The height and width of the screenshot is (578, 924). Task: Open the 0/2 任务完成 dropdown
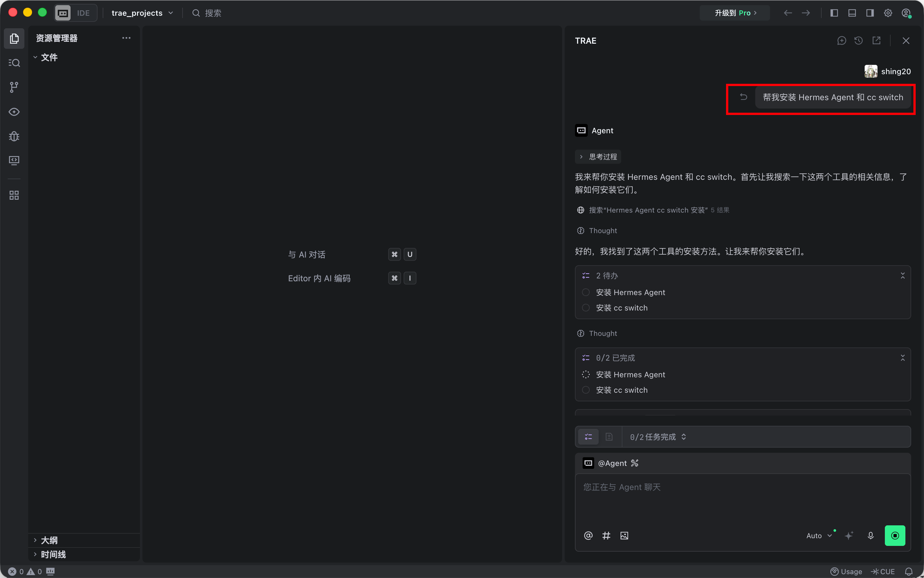tap(658, 437)
